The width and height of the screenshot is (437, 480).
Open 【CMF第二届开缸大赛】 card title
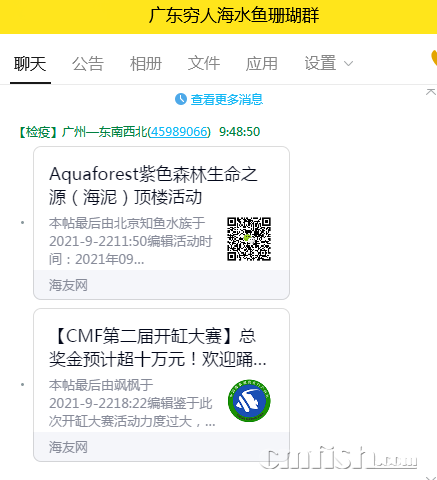[157, 348]
